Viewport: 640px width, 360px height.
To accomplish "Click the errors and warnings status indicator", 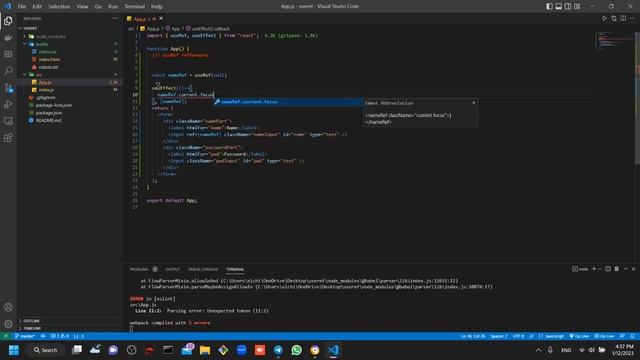I will 60,336.
